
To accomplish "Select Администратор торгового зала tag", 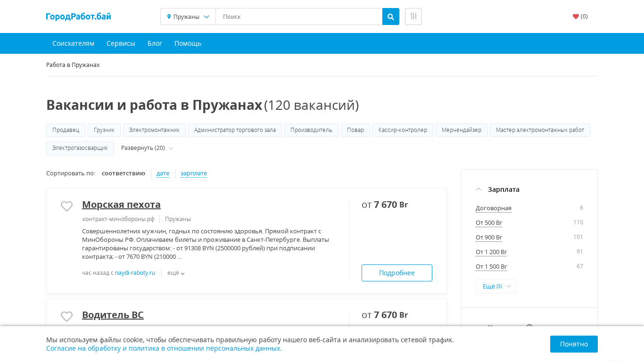I will pos(235,130).
